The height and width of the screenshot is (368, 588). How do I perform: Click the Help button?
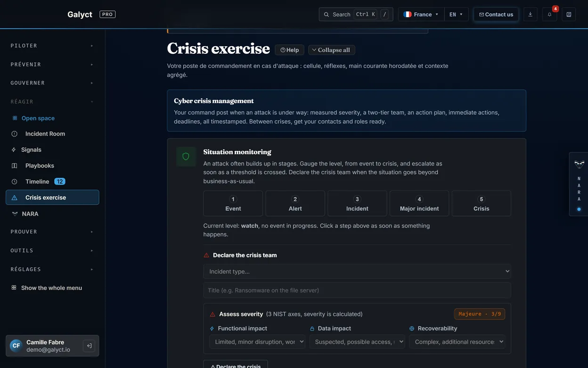click(289, 50)
